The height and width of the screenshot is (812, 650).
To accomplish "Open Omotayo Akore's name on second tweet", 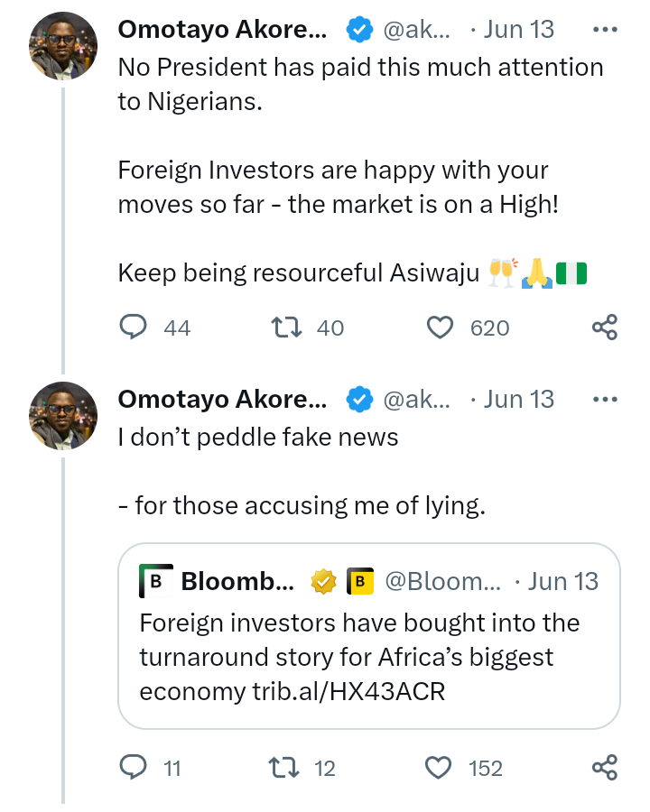I will pyautogui.click(x=222, y=399).
